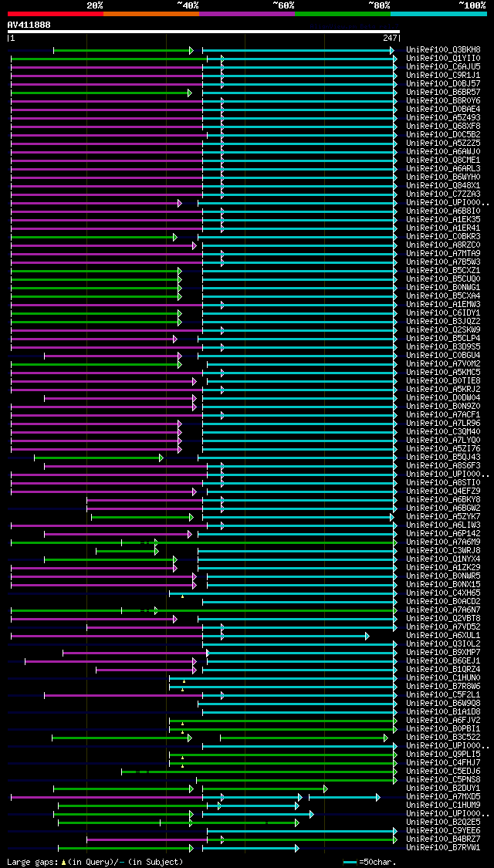Open hit UniRef100_Q3BKH8
Image resolution: width=494 pixels, height=868 pixels.
point(443,50)
